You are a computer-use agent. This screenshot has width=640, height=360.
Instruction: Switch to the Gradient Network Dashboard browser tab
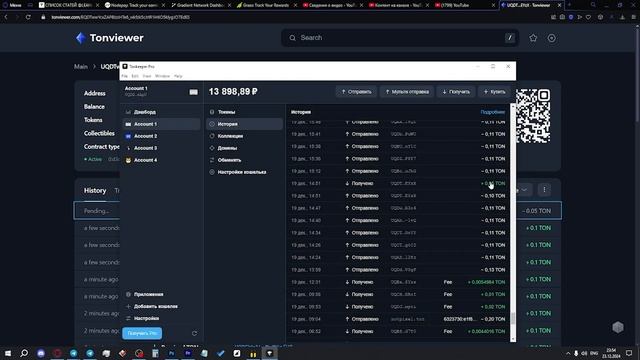pyautogui.click(x=198, y=5)
